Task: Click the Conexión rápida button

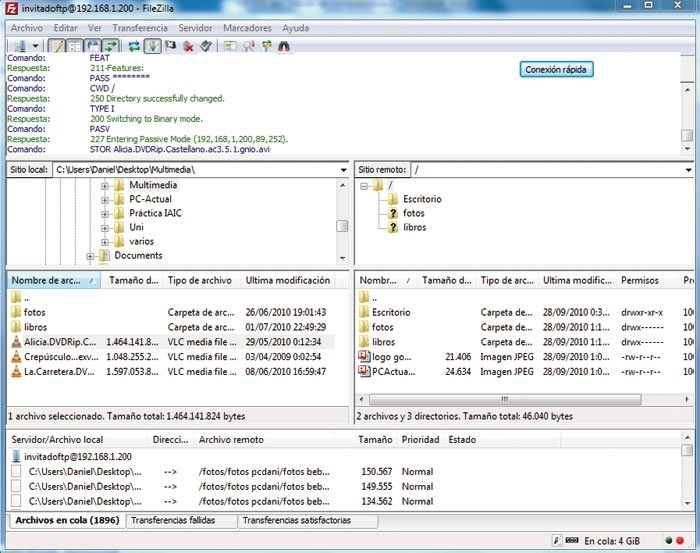Action: click(556, 70)
